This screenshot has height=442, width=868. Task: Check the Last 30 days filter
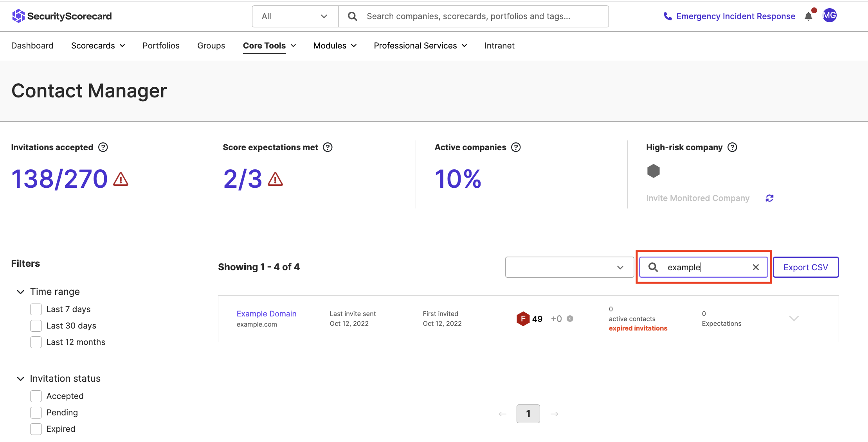36,326
